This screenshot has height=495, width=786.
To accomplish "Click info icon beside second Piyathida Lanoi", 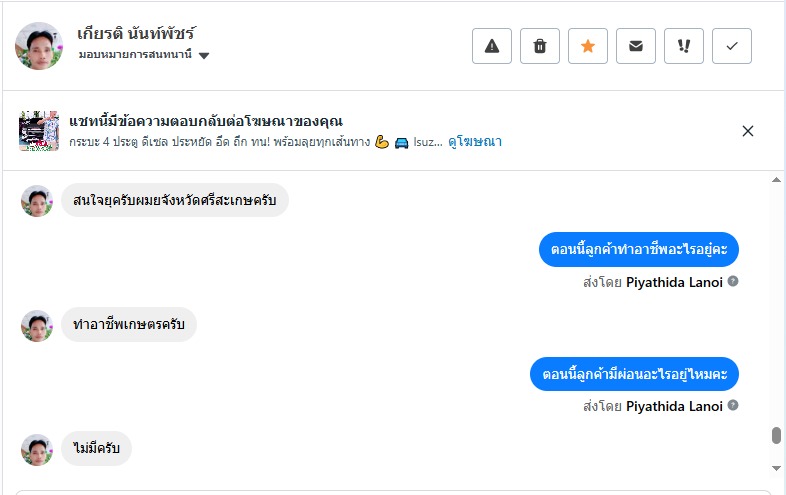I will 733,406.
